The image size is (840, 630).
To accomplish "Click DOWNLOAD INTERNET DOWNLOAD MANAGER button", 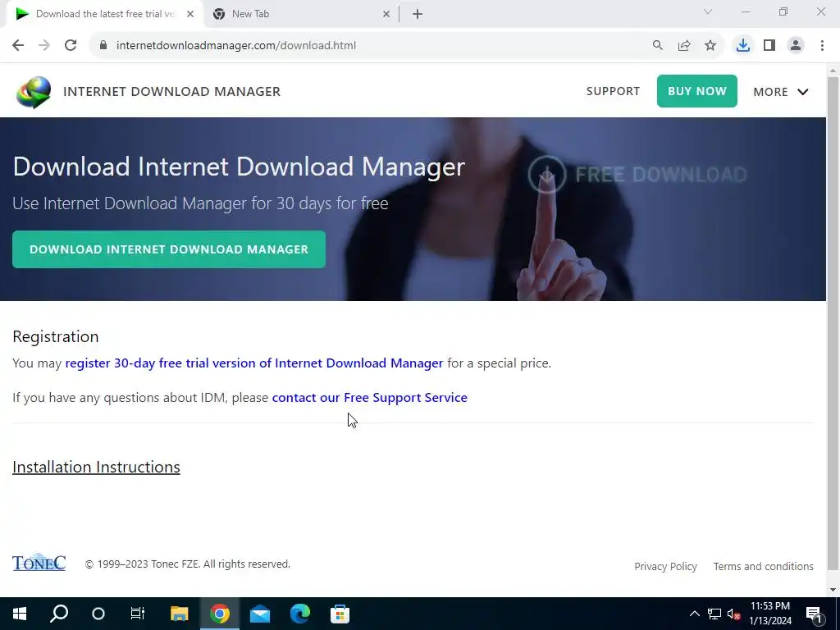I will coord(169,249).
